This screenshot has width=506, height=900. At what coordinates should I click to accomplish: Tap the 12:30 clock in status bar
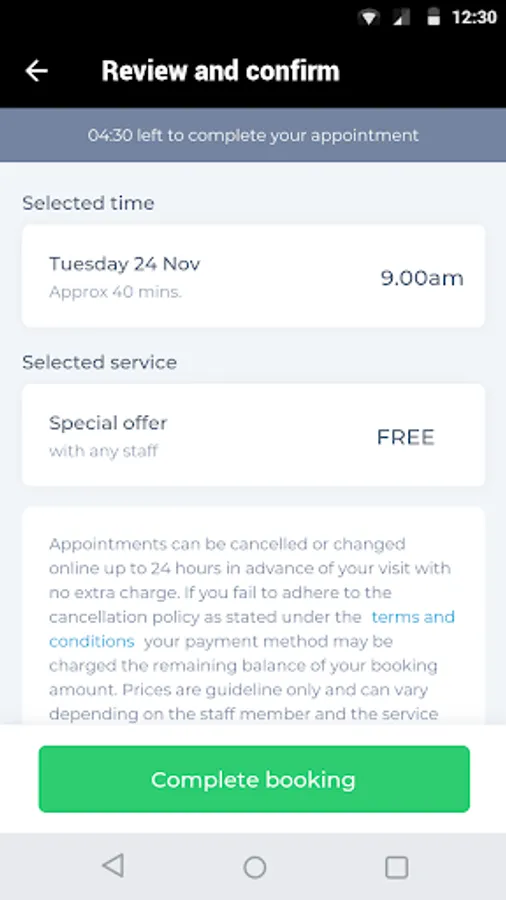474,18
